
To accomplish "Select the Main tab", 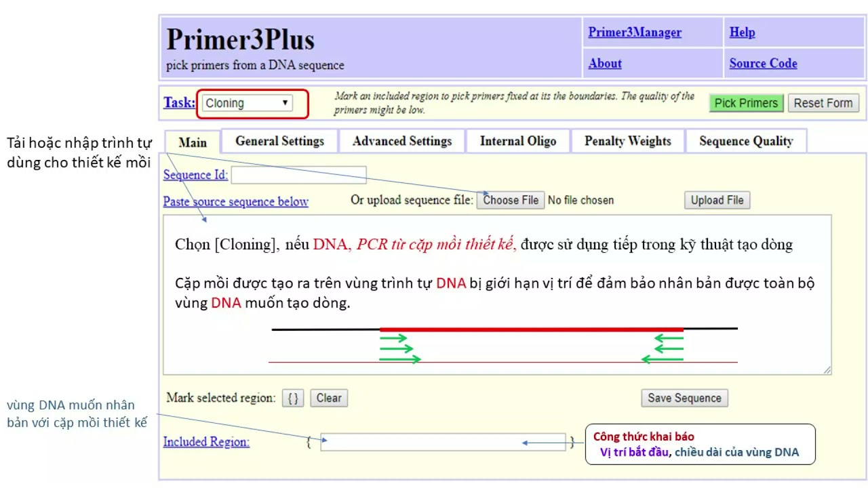I will (x=193, y=142).
